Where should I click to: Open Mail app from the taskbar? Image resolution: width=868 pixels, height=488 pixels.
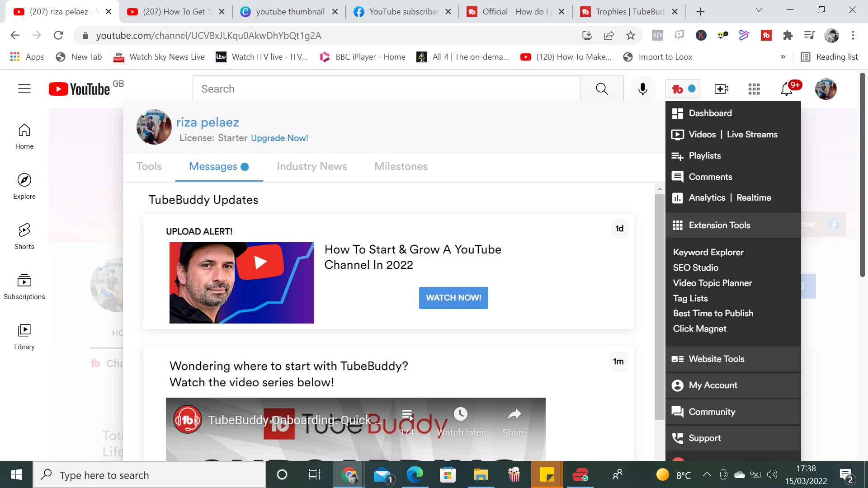pyautogui.click(x=383, y=475)
